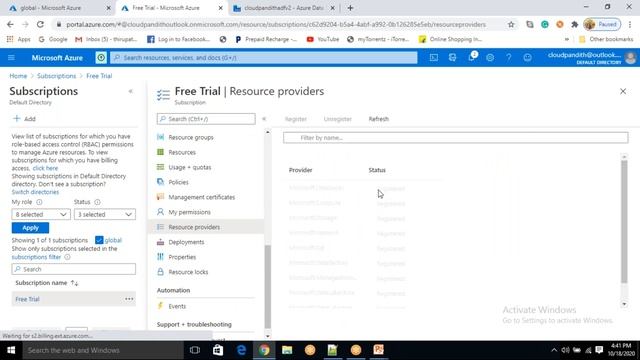Open Switch directories link
The width and height of the screenshot is (640, 360).
click(x=35, y=192)
